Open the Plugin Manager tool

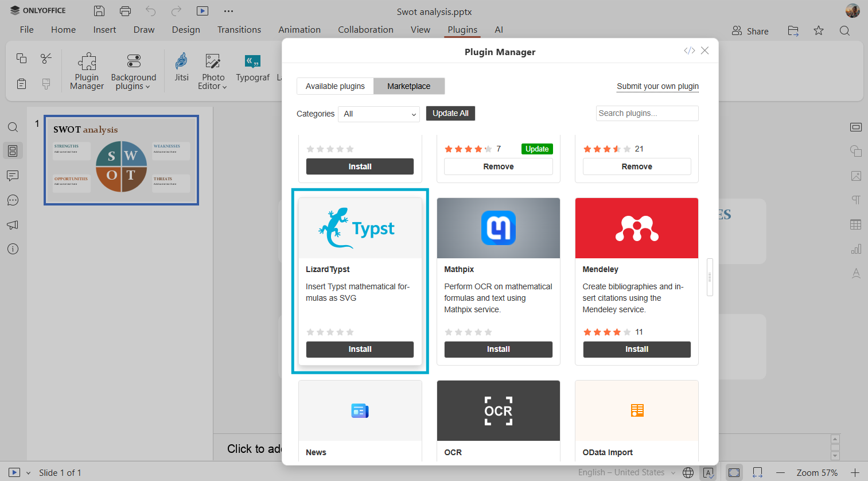[87, 70]
